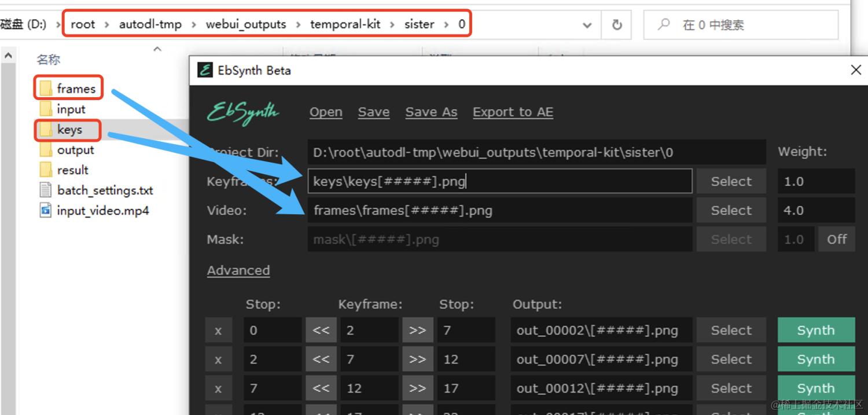
Task: Navigate to autodl-tmp in breadcrumb path
Action: click(150, 24)
